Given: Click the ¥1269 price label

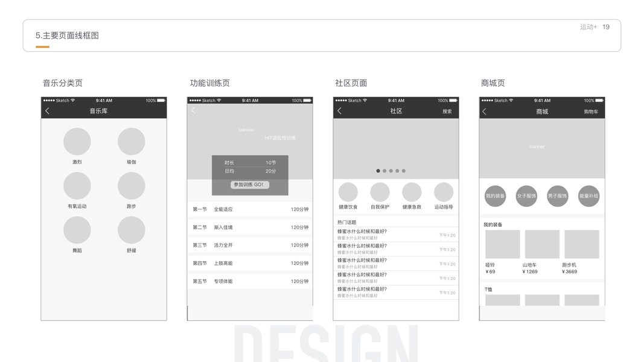Looking at the screenshot, I should 530,271.
